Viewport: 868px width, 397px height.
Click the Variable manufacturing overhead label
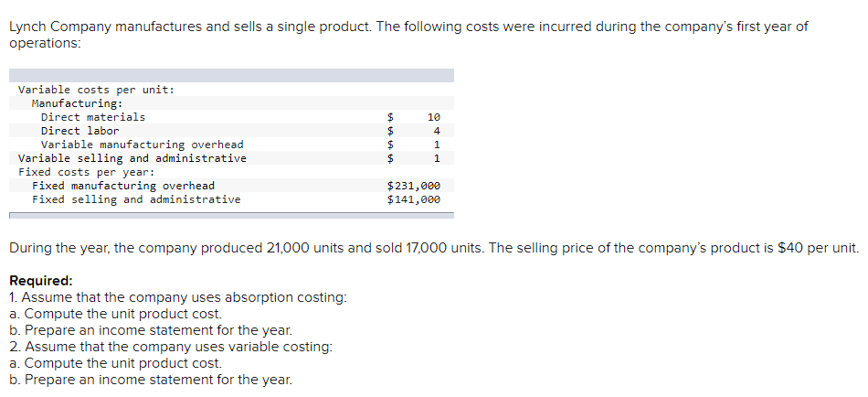click(x=142, y=145)
